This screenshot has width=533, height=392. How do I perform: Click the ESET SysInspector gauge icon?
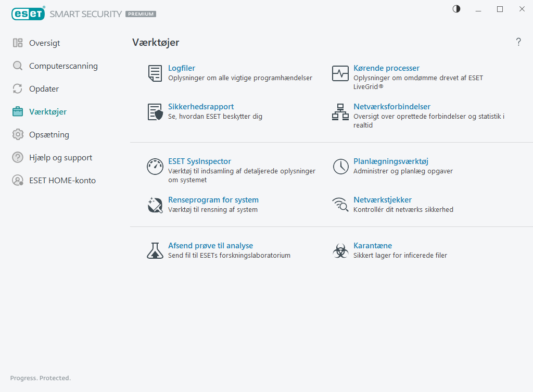155,167
